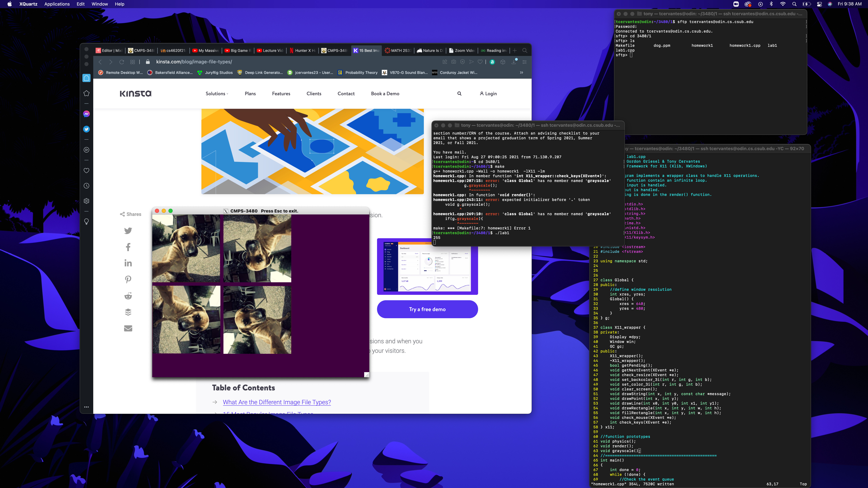Open Twitter from the Opera sidebar
Viewport: 868px width, 488px height.
(86, 129)
